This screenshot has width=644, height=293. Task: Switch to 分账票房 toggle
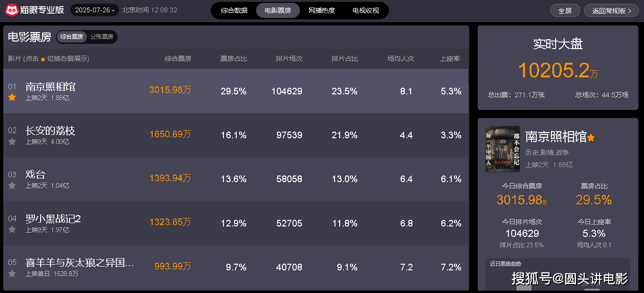(x=102, y=37)
